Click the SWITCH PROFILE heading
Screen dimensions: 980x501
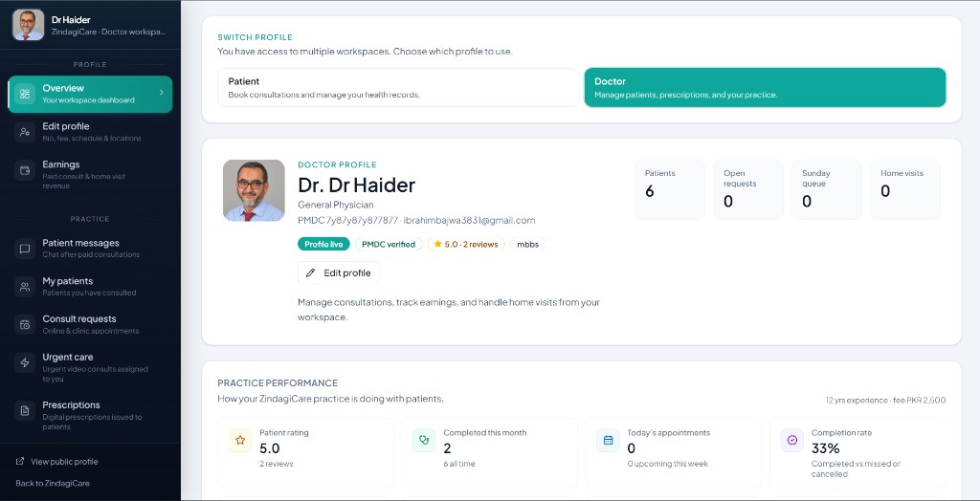click(x=255, y=37)
